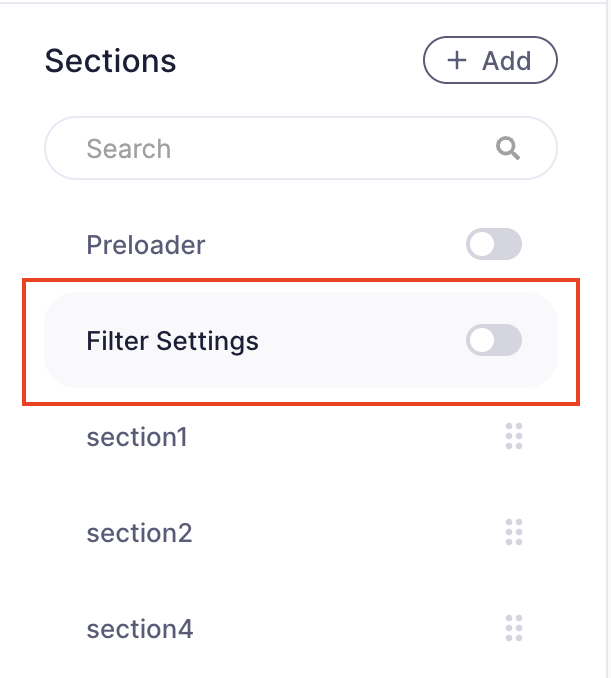611x678 pixels.
Task: Click the drag handle icon beside section4
Action: [x=514, y=629]
